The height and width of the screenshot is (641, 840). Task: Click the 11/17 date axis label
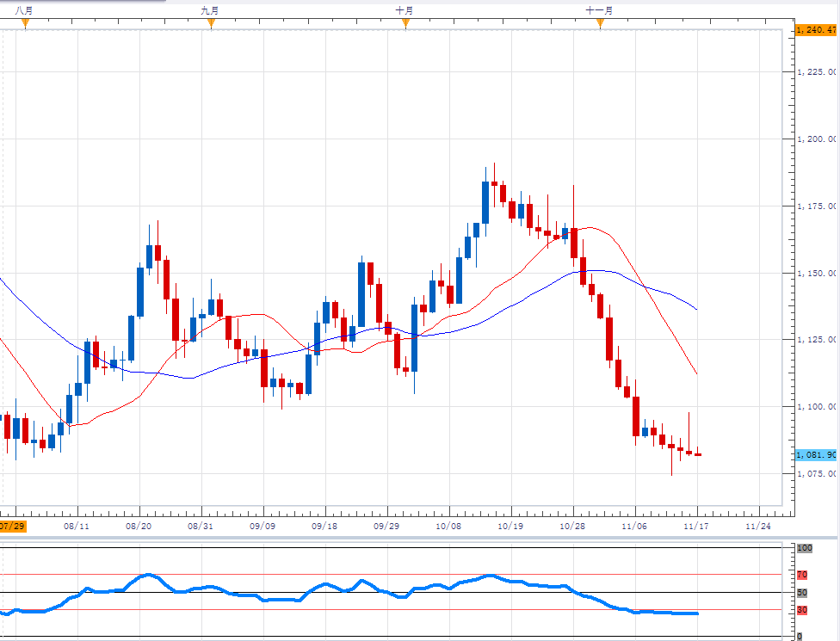point(696,526)
